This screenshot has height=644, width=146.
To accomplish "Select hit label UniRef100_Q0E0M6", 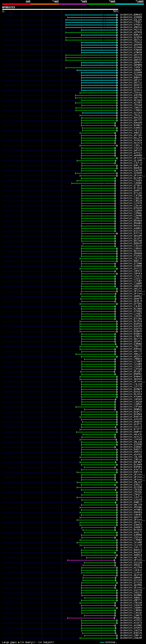I will pos(131,95).
